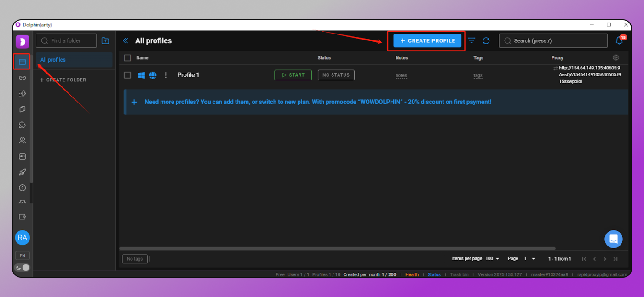Click the Windows OS icon of Profile 1
The width and height of the screenshot is (644, 297).
click(142, 75)
